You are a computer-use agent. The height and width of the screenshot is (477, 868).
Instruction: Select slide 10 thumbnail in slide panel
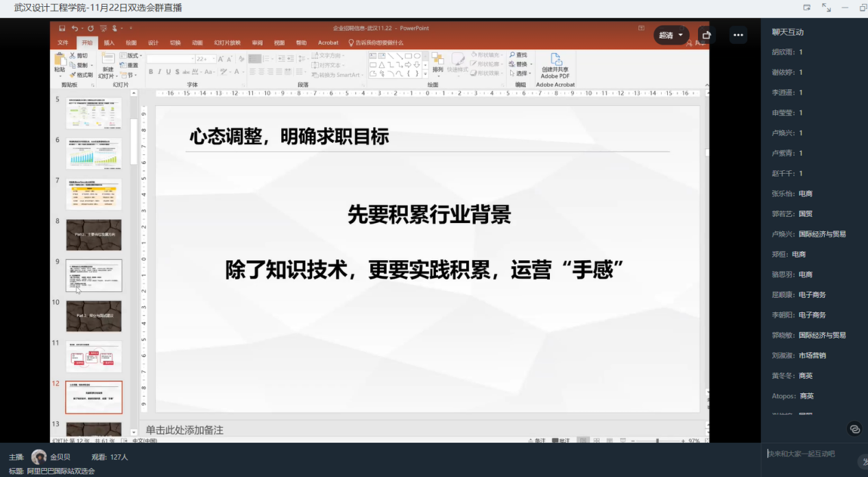click(94, 316)
